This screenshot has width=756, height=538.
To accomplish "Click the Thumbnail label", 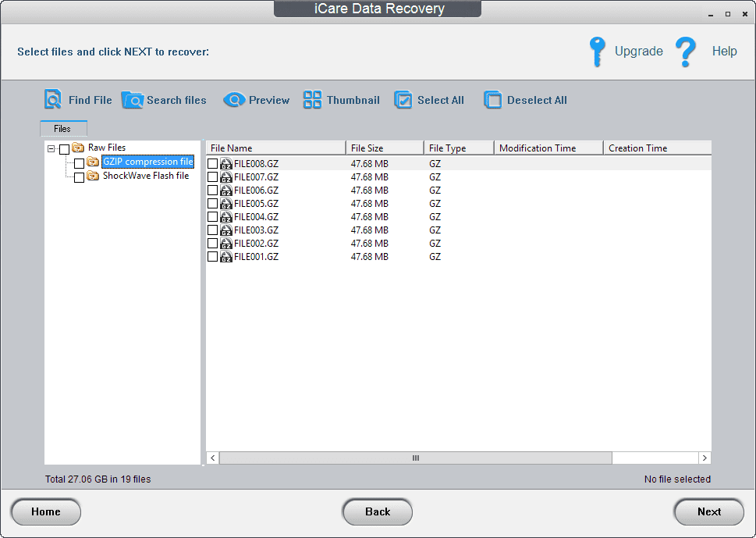I will point(353,100).
